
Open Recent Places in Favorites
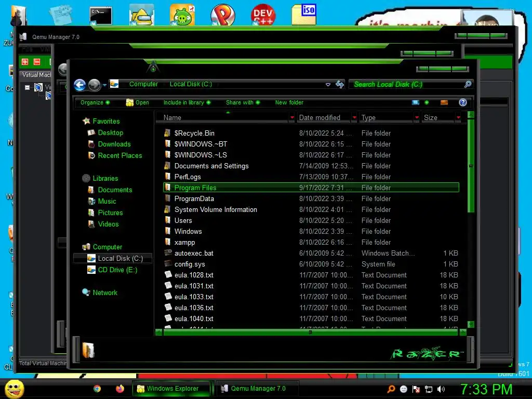click(x=120, y=155)
